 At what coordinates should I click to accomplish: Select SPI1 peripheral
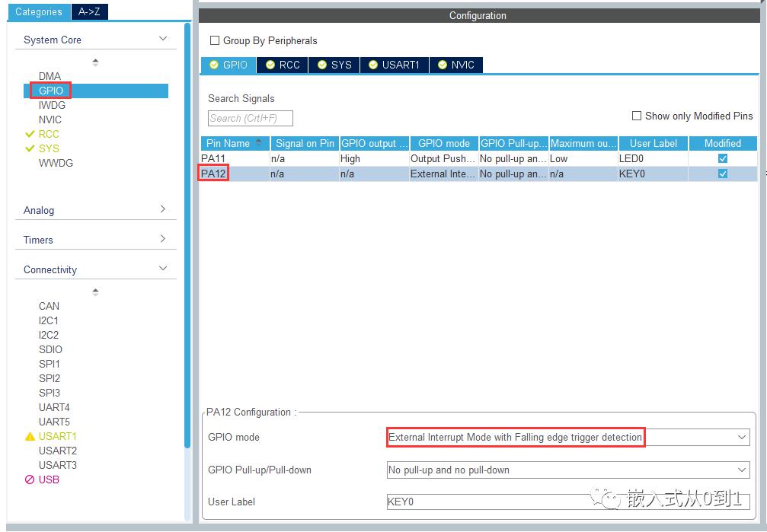[x=50, y=364]
